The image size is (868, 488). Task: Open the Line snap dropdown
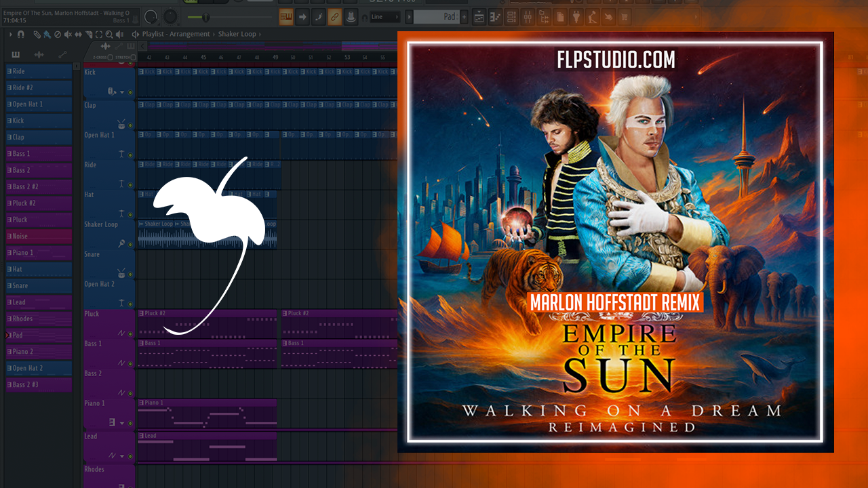pyautogui.click(x=385, y=16)
